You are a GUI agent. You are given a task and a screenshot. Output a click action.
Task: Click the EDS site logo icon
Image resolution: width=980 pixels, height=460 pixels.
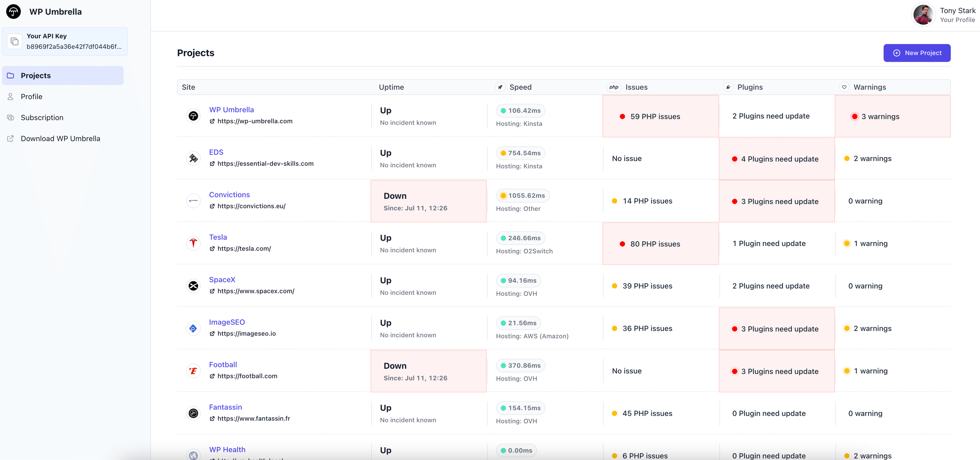coord(193,158)
